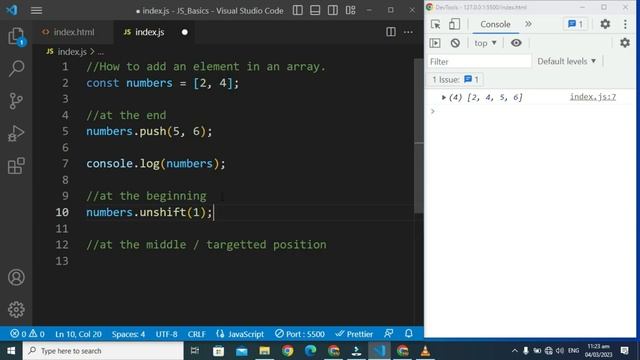Open the index.js:7 source link

[x=593, y=97]
